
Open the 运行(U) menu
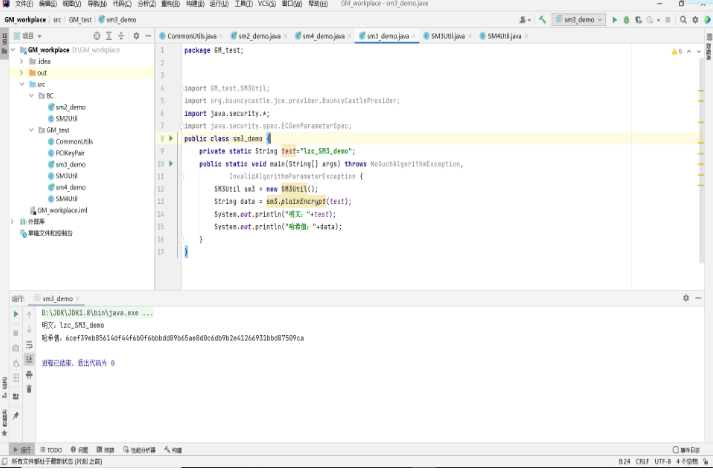click(219, 4)
